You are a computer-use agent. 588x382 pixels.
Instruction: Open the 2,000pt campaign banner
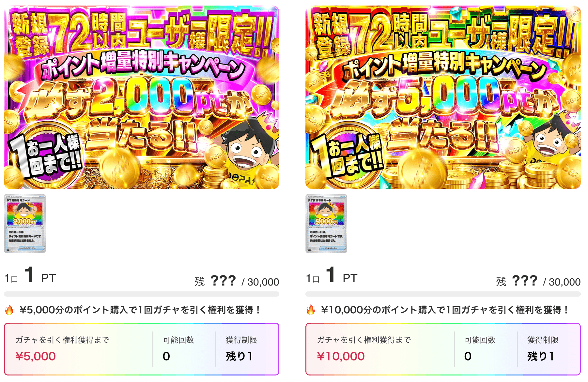[x=142, y=97]
